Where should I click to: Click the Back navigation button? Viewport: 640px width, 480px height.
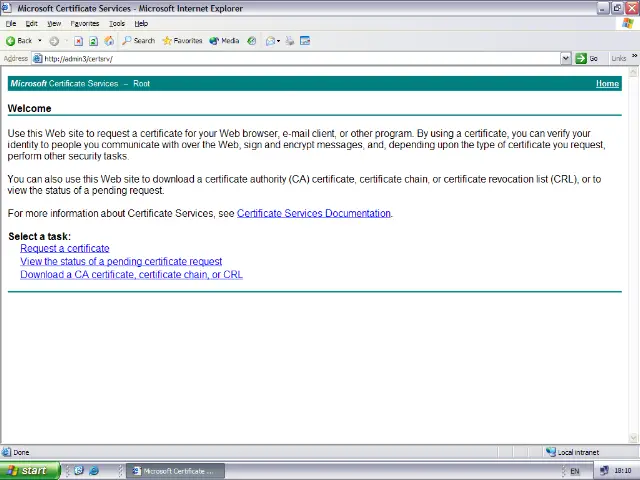click(x=18, y=41)
